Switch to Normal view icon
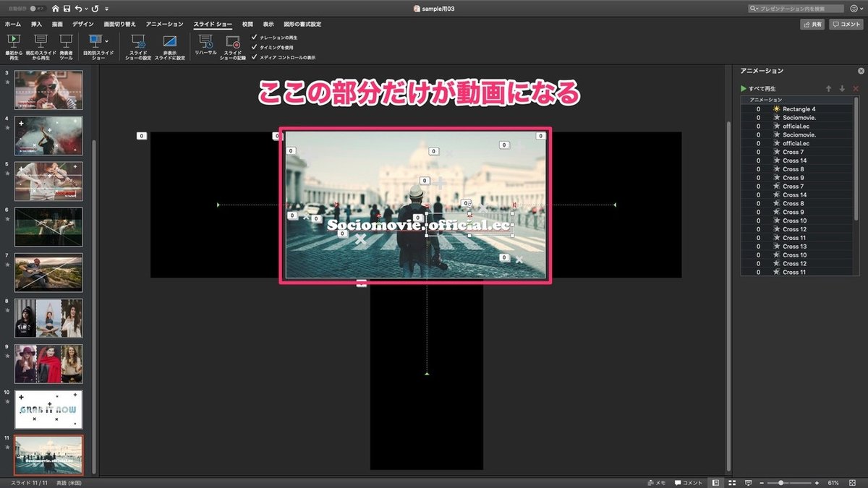The image size is (868, 488). [715, 482]
